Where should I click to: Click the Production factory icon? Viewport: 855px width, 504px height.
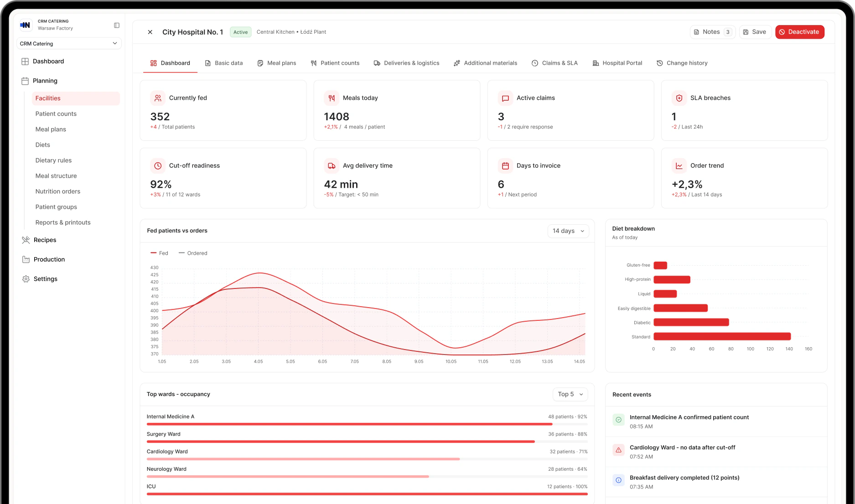26,260
